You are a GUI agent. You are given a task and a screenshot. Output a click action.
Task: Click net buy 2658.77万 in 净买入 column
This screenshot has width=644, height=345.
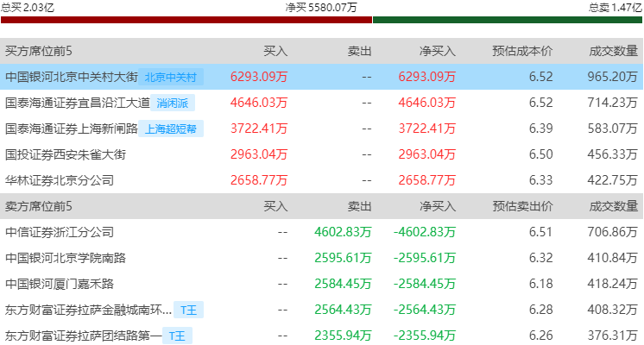click(427, 180)
